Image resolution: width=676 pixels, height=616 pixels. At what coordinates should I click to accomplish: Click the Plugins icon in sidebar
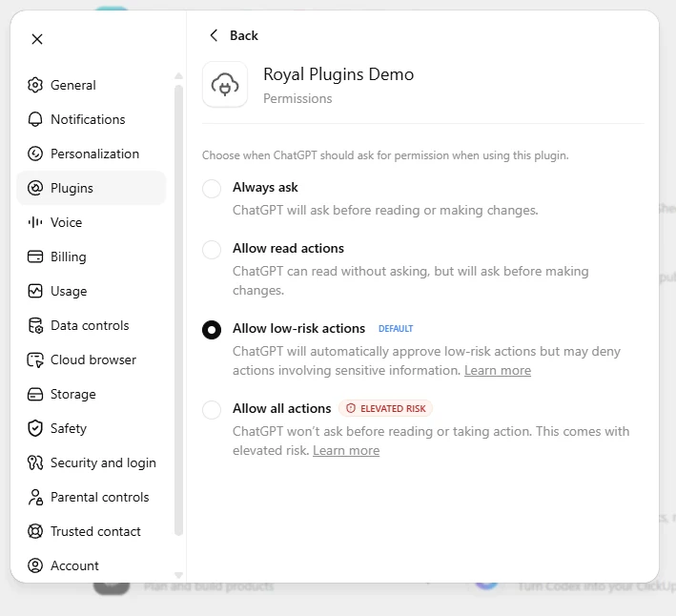coord(35,188)
